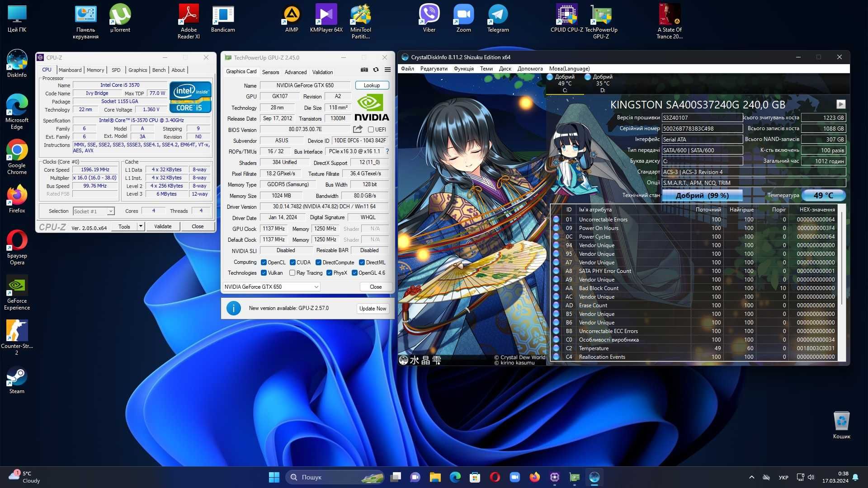
Task: Open Adobe Reader XI desktop icon
Action: click(x=189, y=21)
